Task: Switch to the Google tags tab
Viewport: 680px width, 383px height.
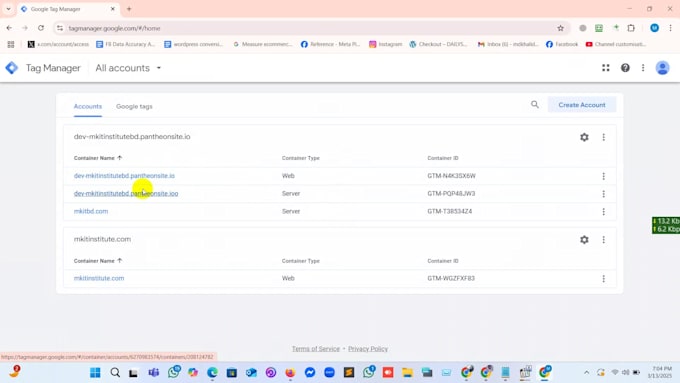Action: 134,106
